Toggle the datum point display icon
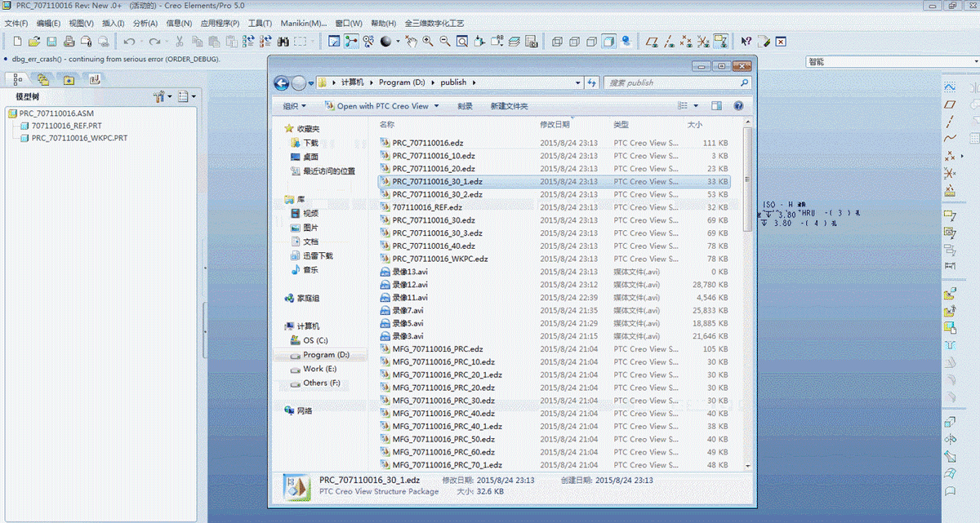The image size is (980, 523). pyautogui.click(x=686, y=41)
